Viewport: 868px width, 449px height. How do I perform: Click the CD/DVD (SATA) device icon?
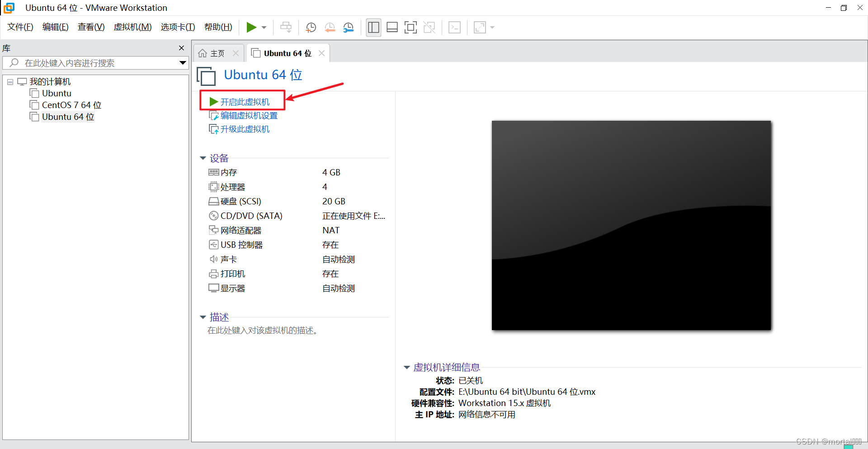[213, 216]
